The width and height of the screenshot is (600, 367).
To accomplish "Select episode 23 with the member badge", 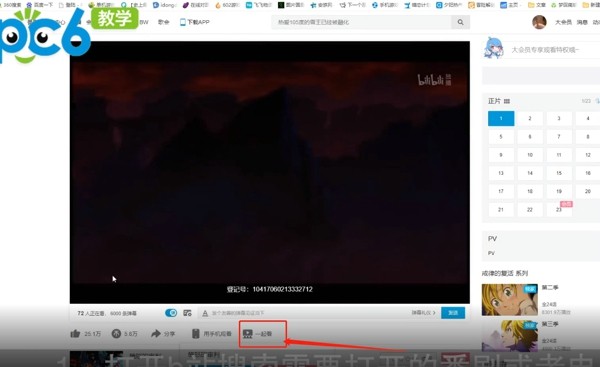I will [559, 209].
